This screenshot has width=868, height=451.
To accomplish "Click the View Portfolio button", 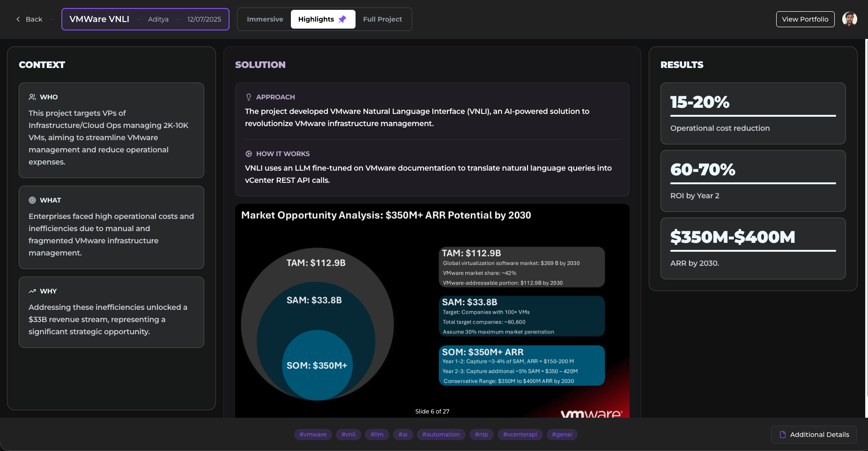I will coord(805,19).
